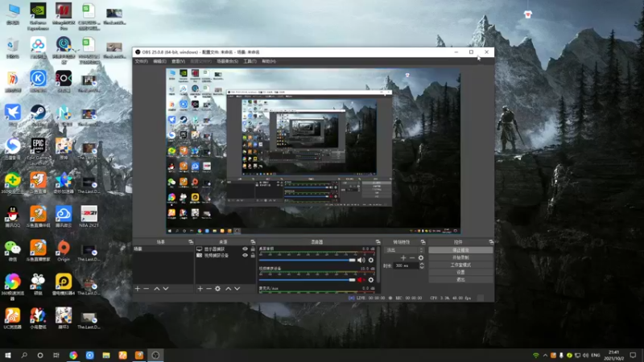The image size is (644, 362).
Task: Click the transition duration input field
Action: tap(407, 265)
